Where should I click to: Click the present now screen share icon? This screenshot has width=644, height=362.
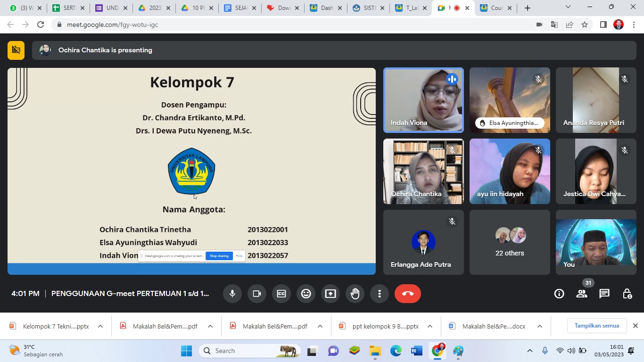click(x=330, y=294)
